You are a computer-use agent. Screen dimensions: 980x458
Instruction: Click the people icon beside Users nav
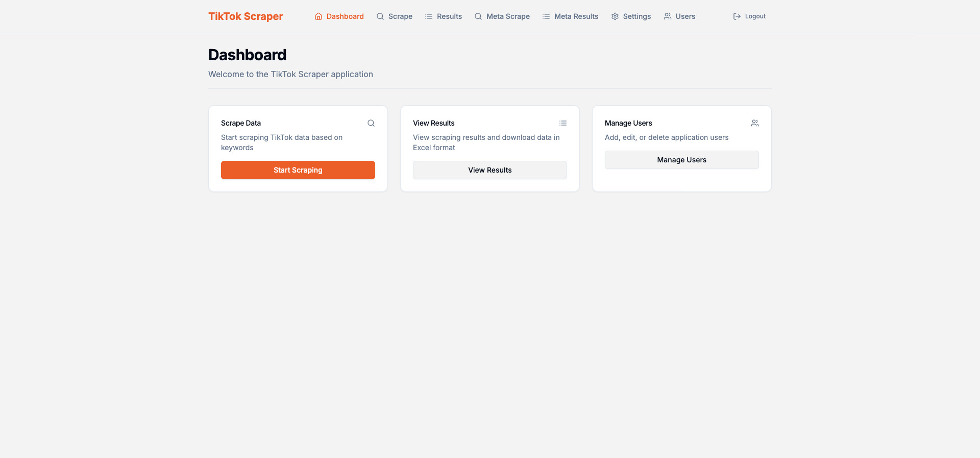pyautogui.click(x=668, y=16)
